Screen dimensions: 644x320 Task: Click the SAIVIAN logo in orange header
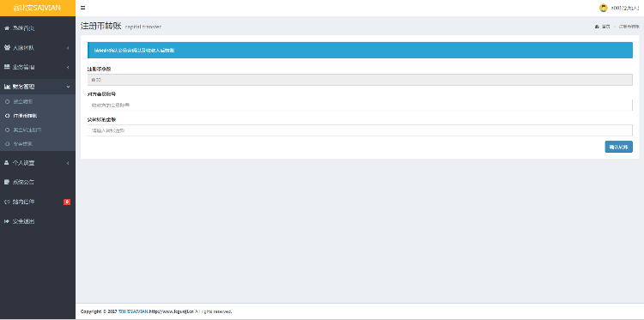coord(38,8)
